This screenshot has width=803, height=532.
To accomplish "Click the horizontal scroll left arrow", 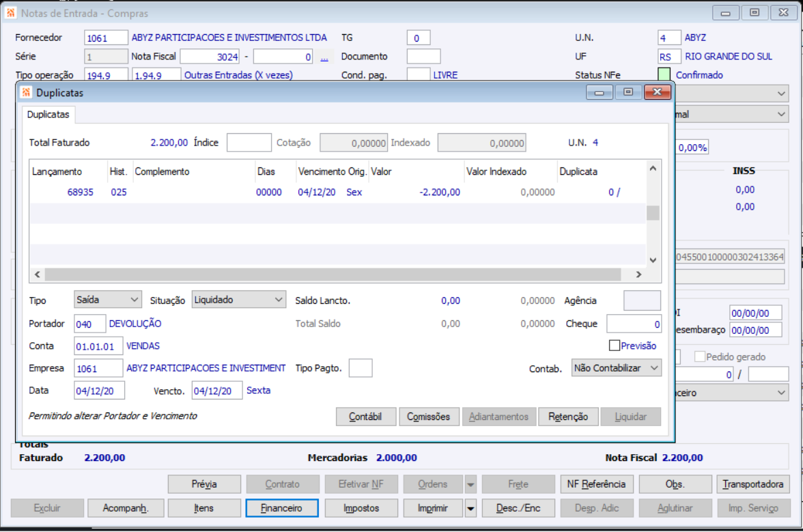I will pos(38,275).
